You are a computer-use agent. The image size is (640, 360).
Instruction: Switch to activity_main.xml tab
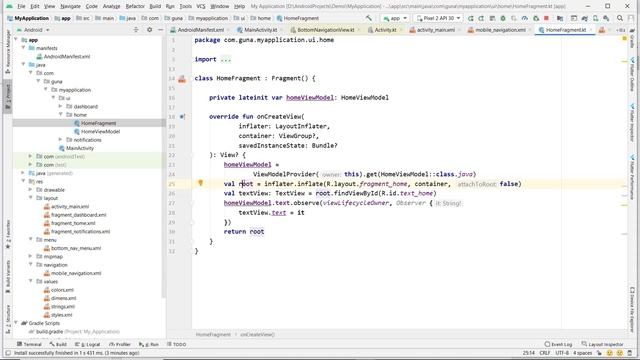pos(436,30)
